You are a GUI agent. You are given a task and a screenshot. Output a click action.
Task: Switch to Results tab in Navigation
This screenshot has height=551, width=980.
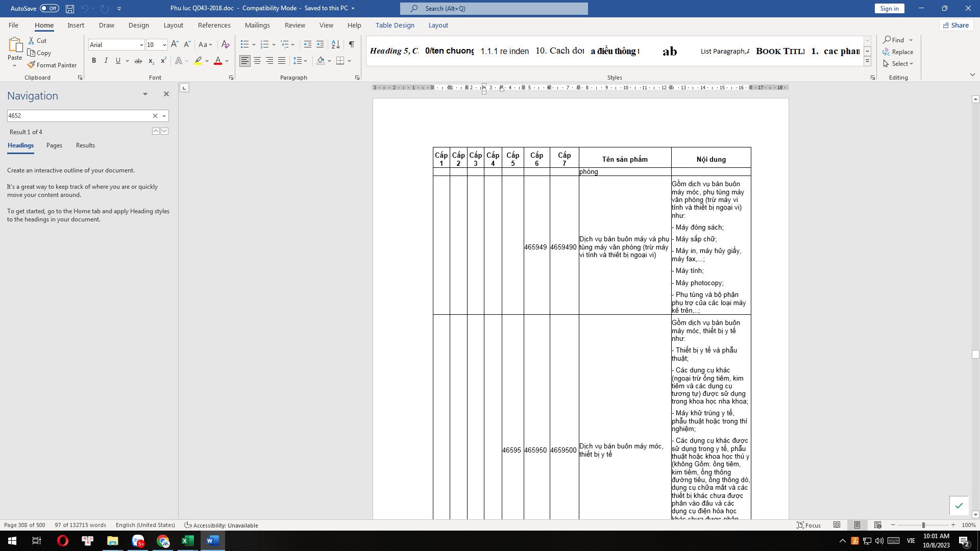[x=85, y=145]
